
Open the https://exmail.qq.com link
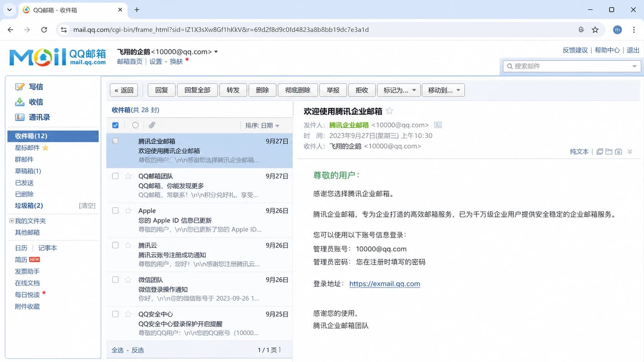click(x=384, y=284)
